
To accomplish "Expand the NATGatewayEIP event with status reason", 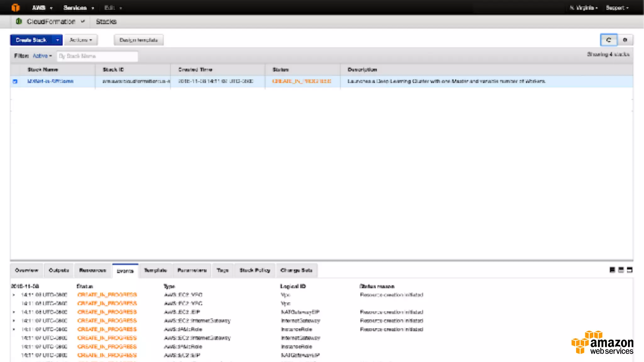I will click(14, 312).
